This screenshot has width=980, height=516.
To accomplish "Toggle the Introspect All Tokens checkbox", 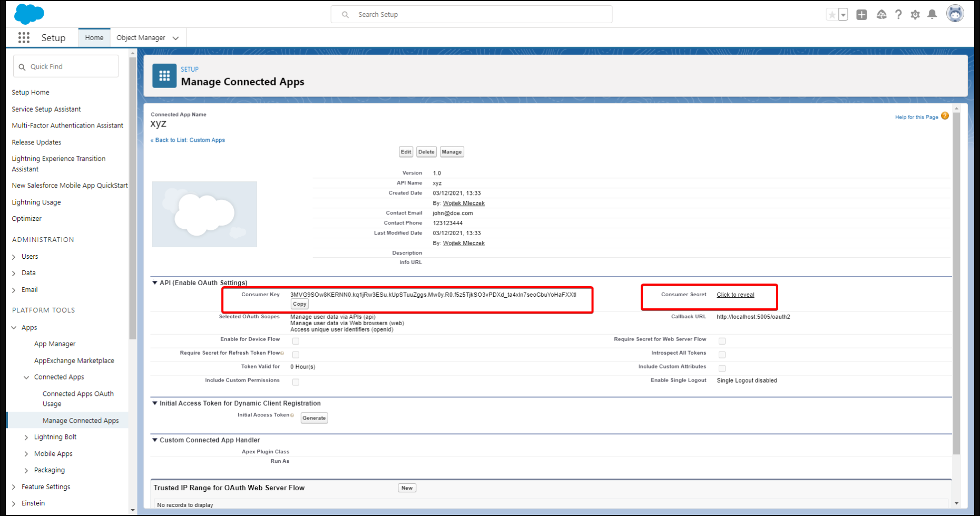I will [722, 355].
